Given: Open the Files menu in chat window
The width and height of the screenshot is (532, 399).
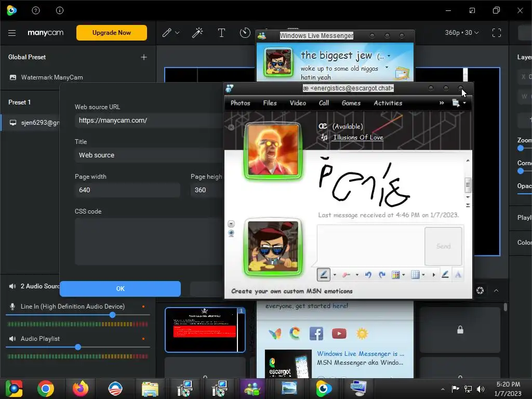Looking at the screenshot, I should pos(270,103).
